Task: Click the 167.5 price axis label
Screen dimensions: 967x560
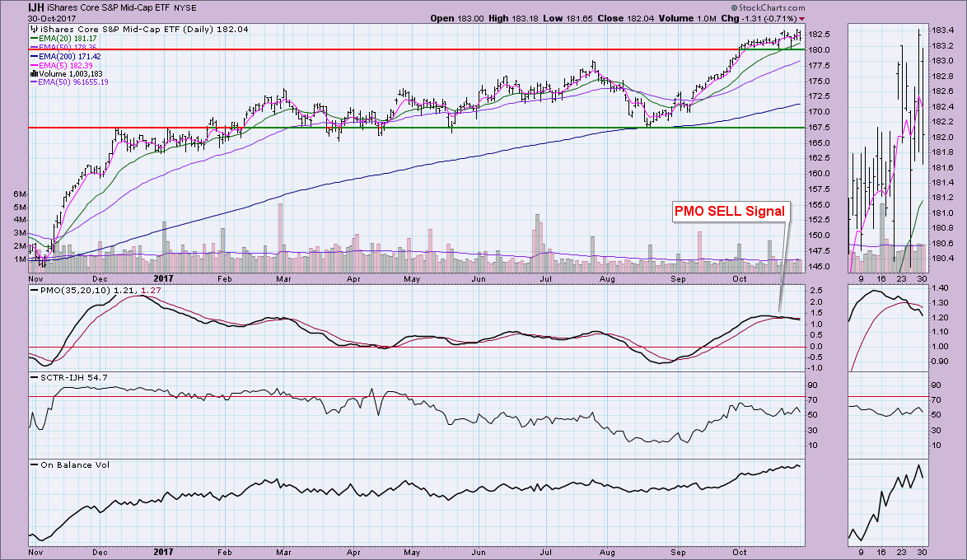Action: [x=819, y=128]
